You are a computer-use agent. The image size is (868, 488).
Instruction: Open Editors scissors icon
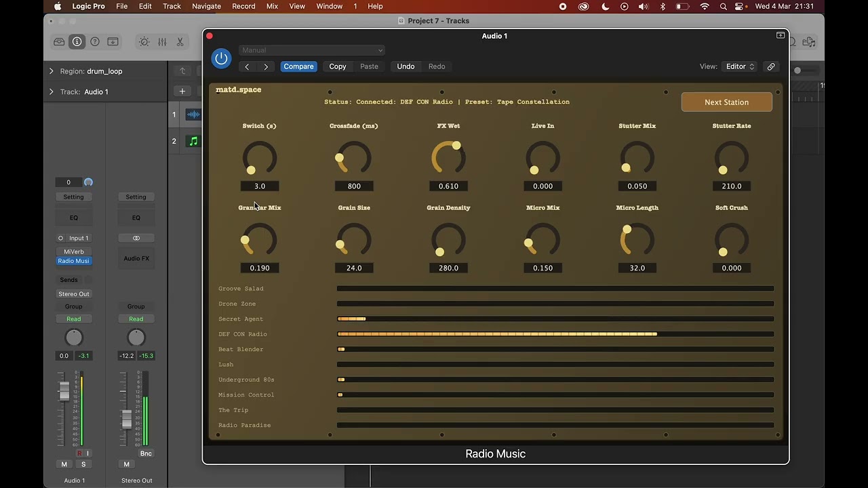click(x=180, y=42)
